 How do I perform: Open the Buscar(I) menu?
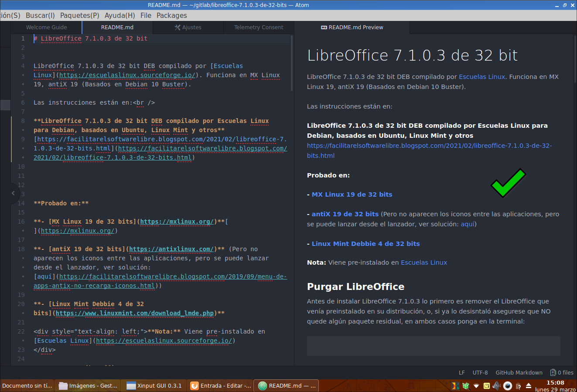40,15
